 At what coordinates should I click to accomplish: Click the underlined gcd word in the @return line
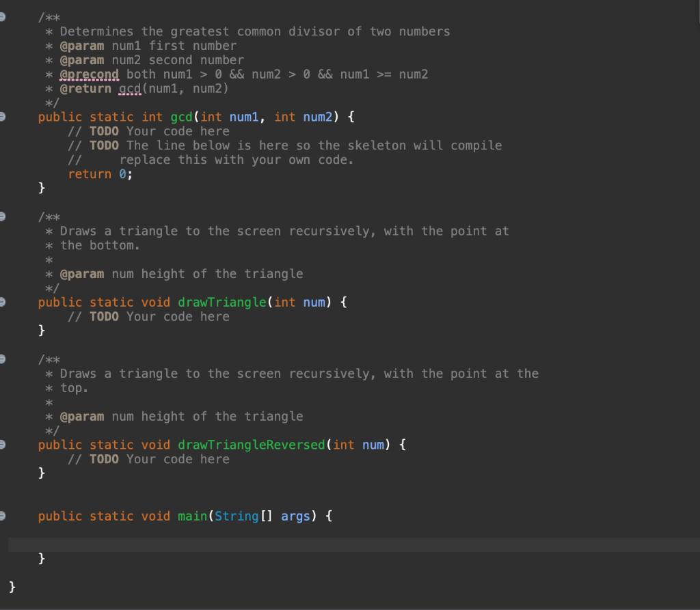130,88
